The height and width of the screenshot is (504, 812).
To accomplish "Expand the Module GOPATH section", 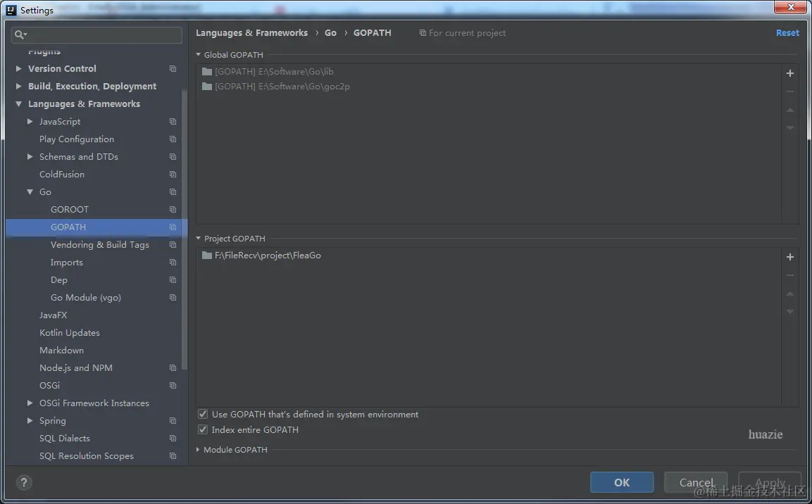I will (198, 450).
